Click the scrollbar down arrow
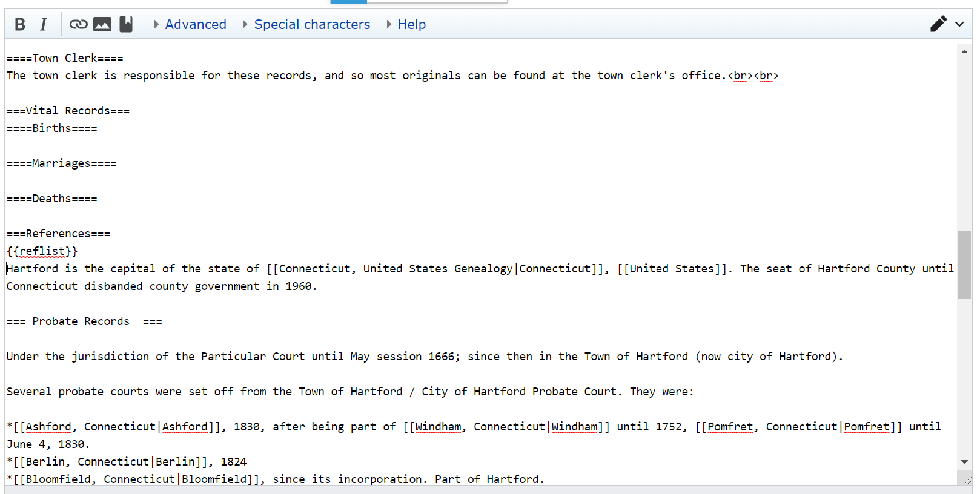 [964, 462]
